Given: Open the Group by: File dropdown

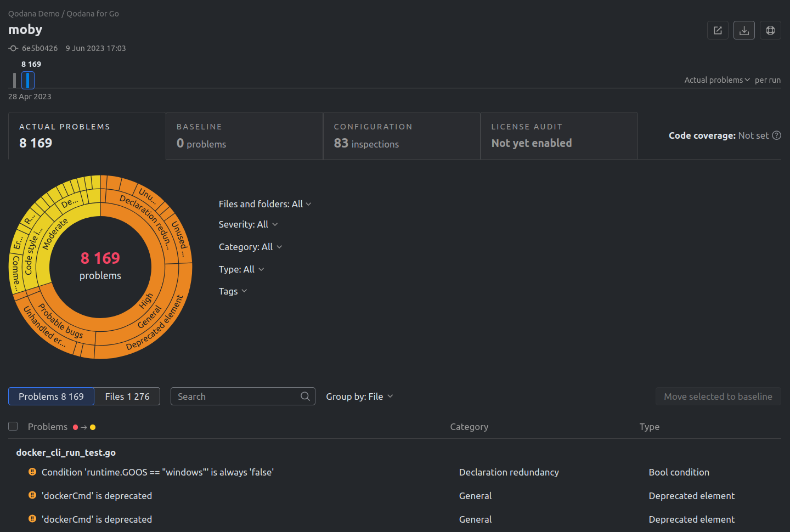Looking at the screenshot, I should (x=359, y=397).
